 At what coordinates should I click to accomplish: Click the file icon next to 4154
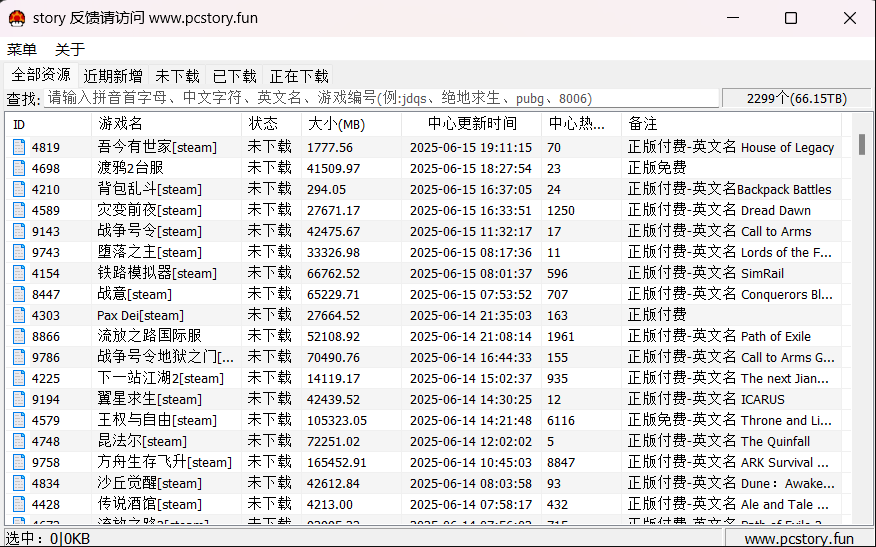click(19, 273)
